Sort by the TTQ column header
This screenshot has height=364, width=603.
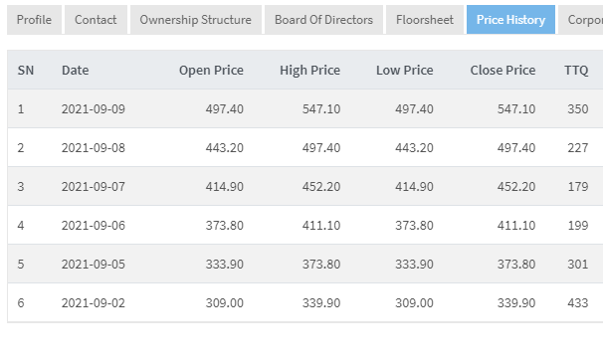(x=576, y=71)
